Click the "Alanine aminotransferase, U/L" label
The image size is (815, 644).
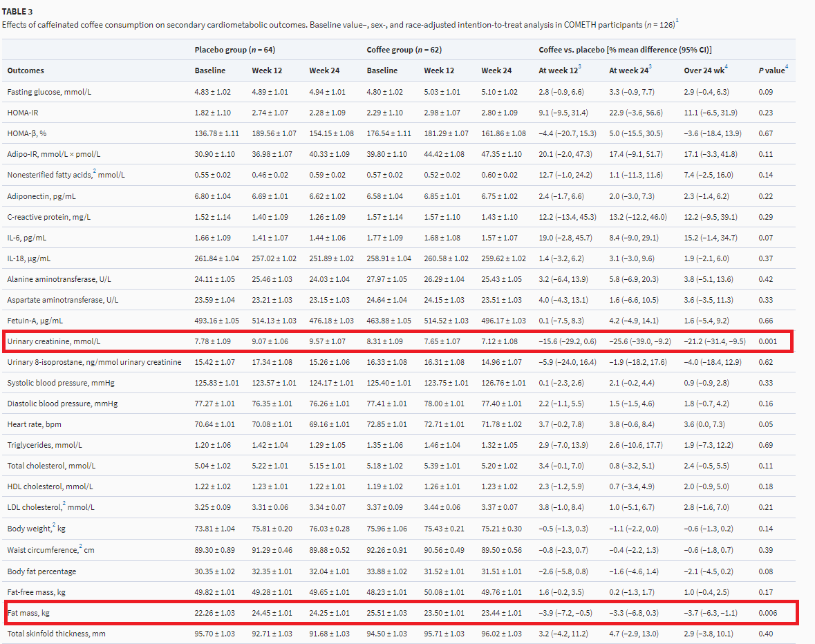tap(59, 279)
